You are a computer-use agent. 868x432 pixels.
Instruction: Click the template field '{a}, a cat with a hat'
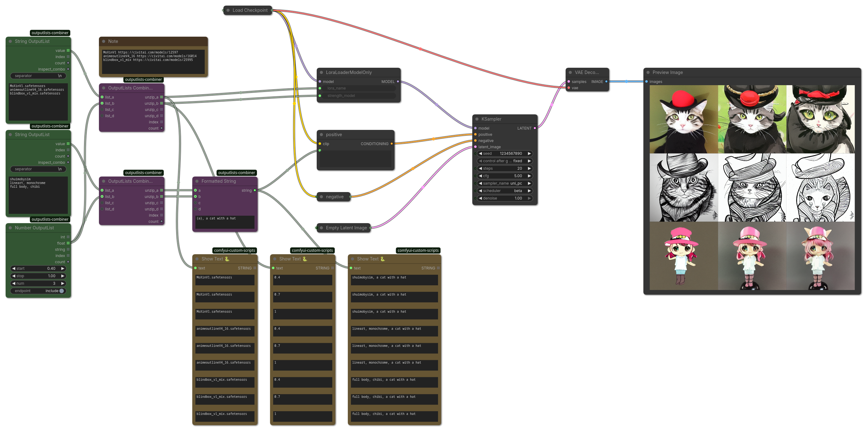[x=225, y=222]
